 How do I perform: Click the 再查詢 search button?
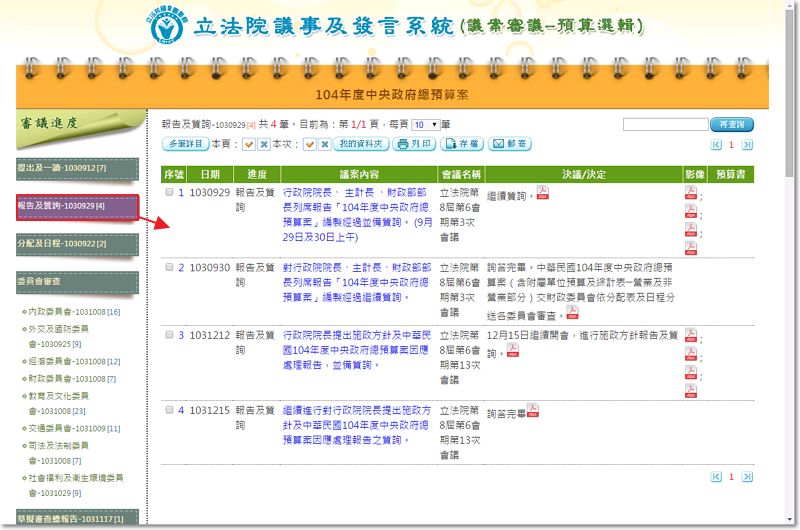731,125
